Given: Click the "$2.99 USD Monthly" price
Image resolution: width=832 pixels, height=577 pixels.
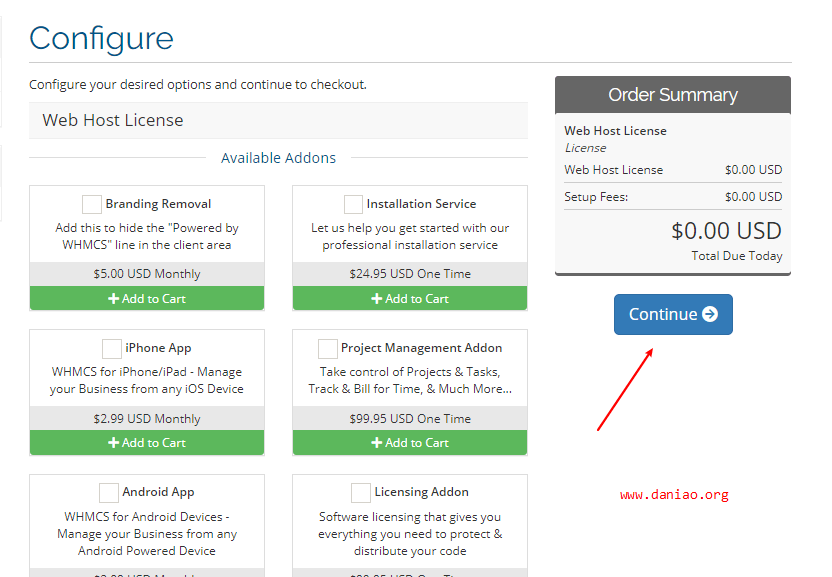Looking at the screenshot, I should click(147, 419).
